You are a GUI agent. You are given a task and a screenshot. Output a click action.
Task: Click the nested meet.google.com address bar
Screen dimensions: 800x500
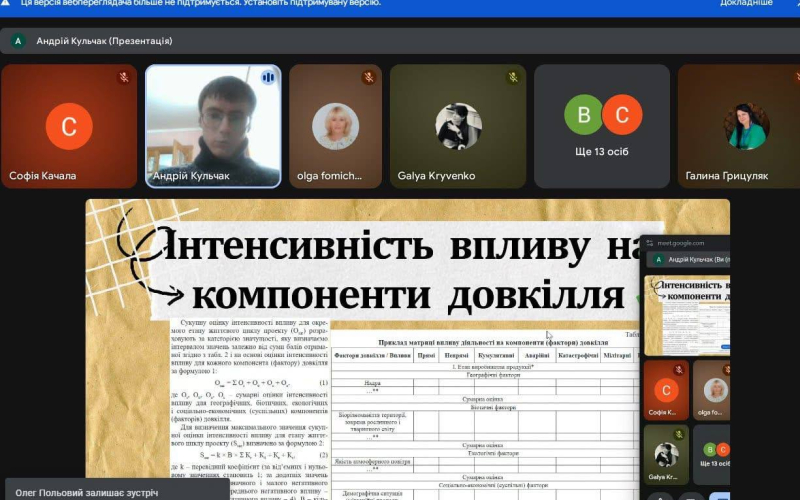tap(685, 243)
